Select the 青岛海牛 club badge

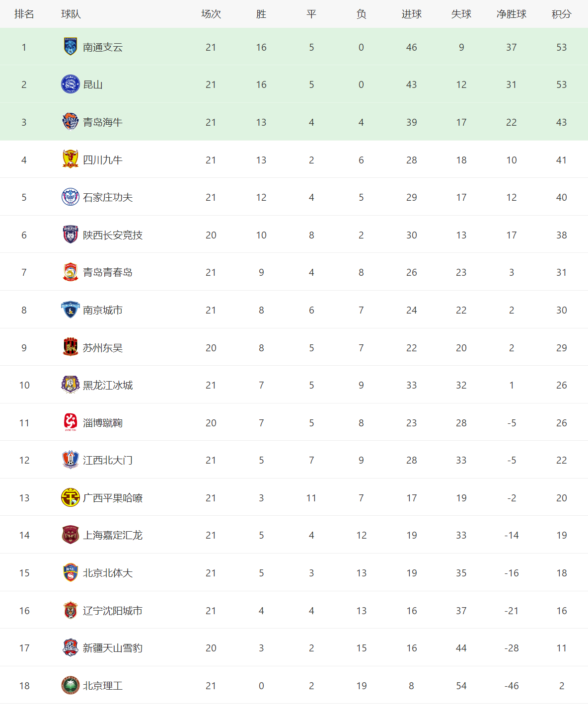coord(71,122)
